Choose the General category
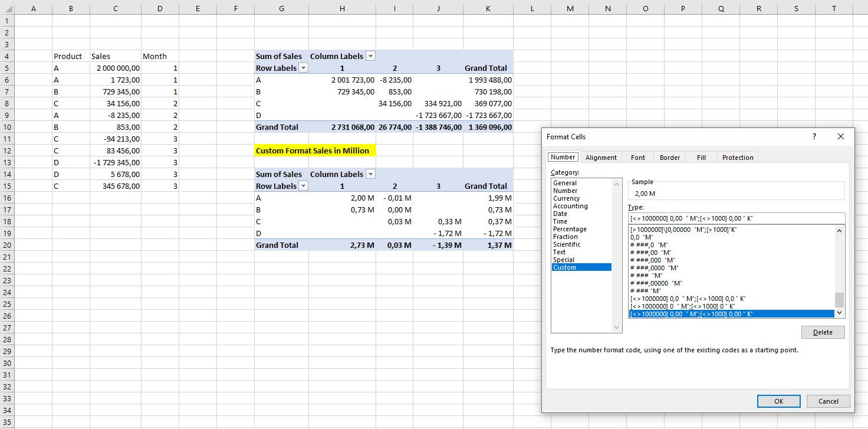 point(581,183)
